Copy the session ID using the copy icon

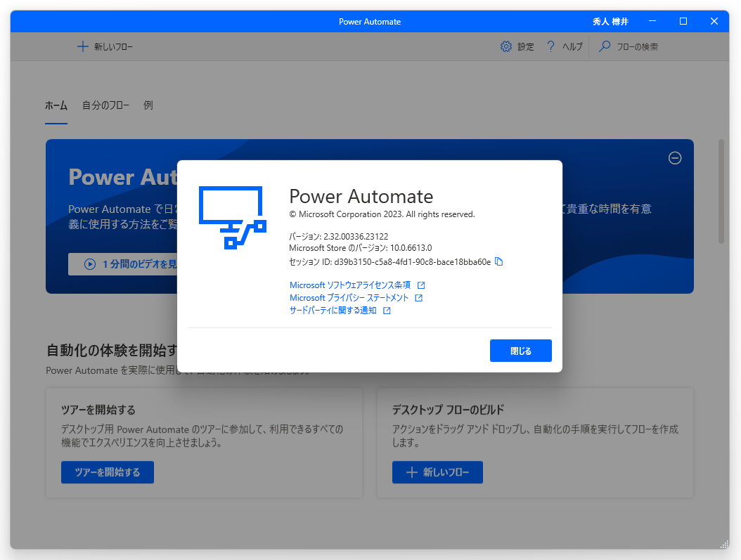tap(499, 262)
